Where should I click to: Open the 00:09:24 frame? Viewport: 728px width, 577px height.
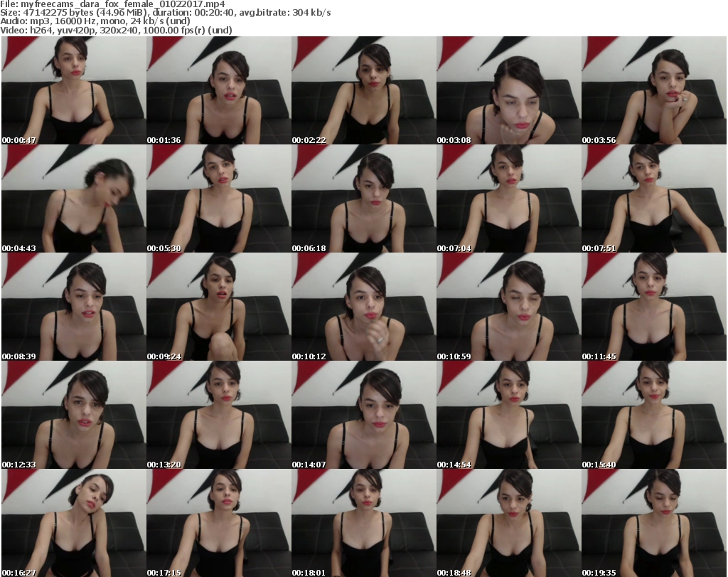point(219,307)
